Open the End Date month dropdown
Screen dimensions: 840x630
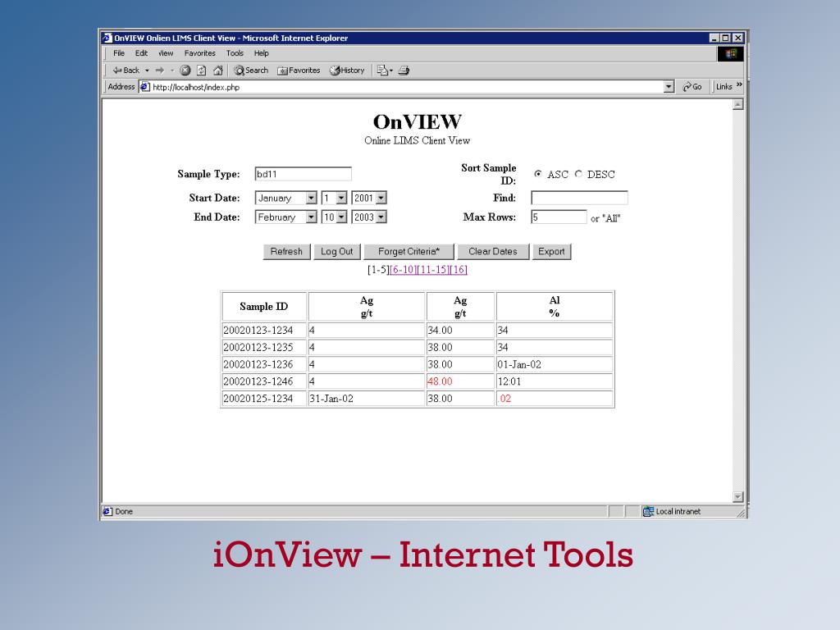[311, 217]
